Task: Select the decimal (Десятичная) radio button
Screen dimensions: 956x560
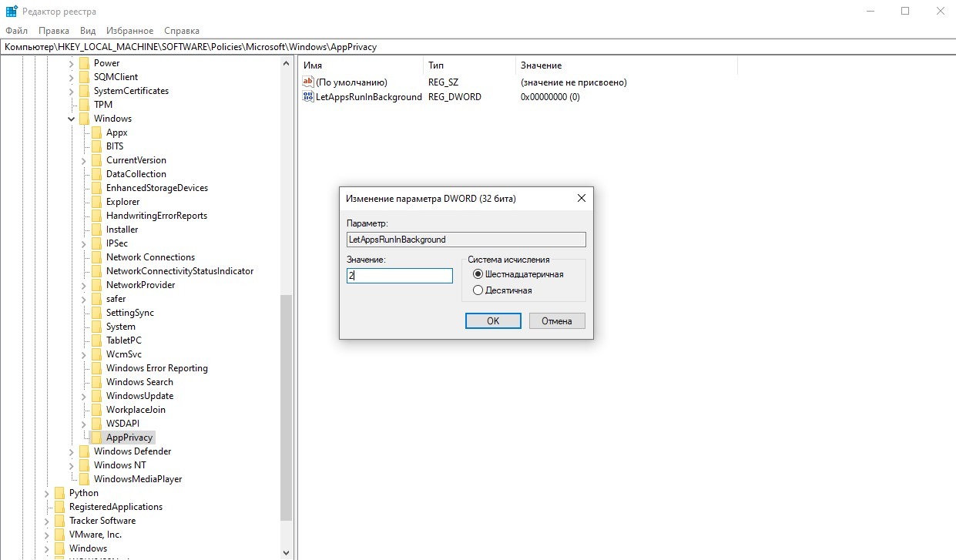Action: (478, 290)
